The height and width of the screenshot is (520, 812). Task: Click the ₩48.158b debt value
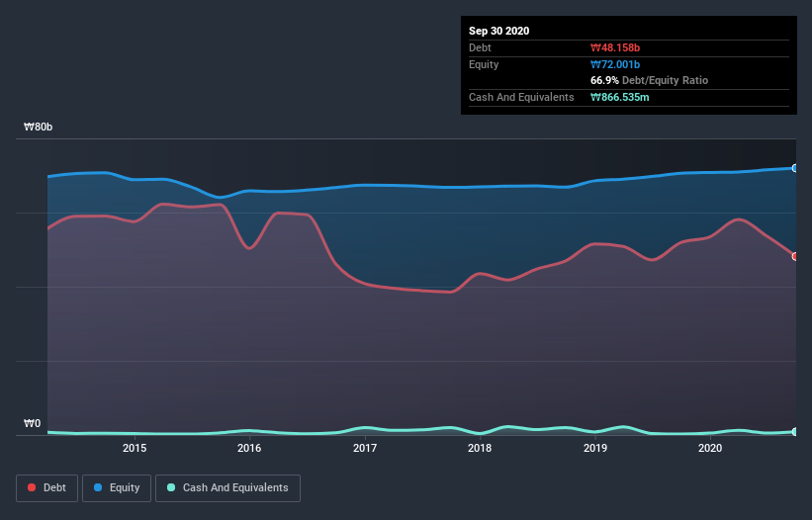615,47
